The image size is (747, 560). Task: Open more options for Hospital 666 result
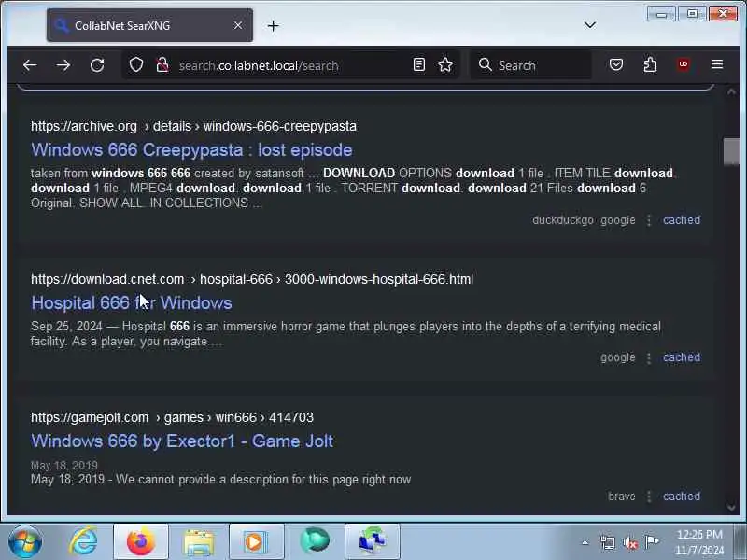648,357
